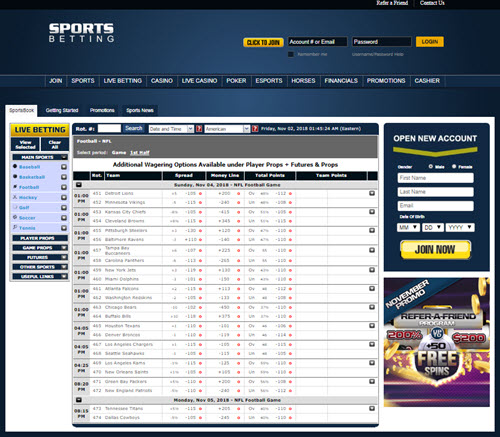Open Poker in top navigation
This screenshot has height=437, width=500.
coord(236,81)
